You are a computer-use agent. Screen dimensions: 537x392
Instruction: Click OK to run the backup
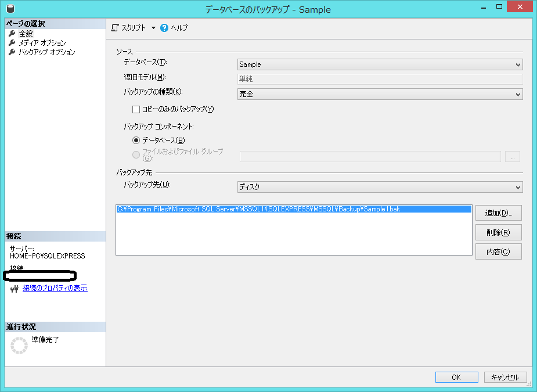[x=456, y=377]
